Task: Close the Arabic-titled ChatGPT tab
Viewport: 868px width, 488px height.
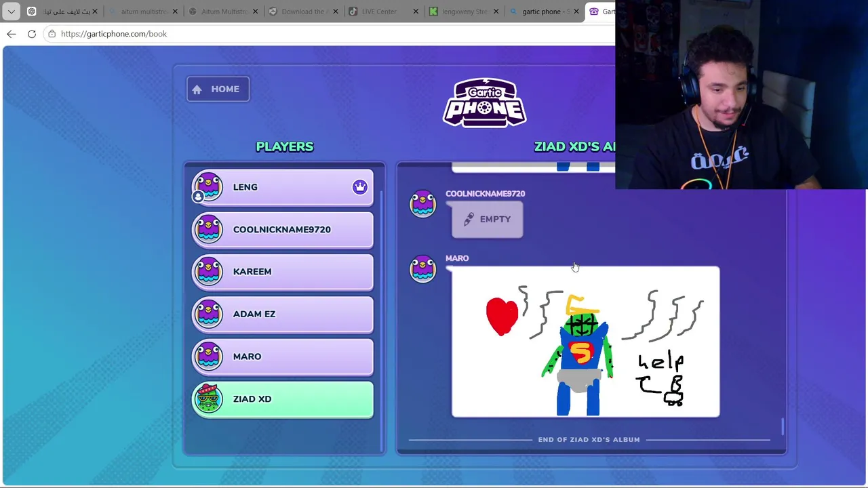Action: click(95, 12)
